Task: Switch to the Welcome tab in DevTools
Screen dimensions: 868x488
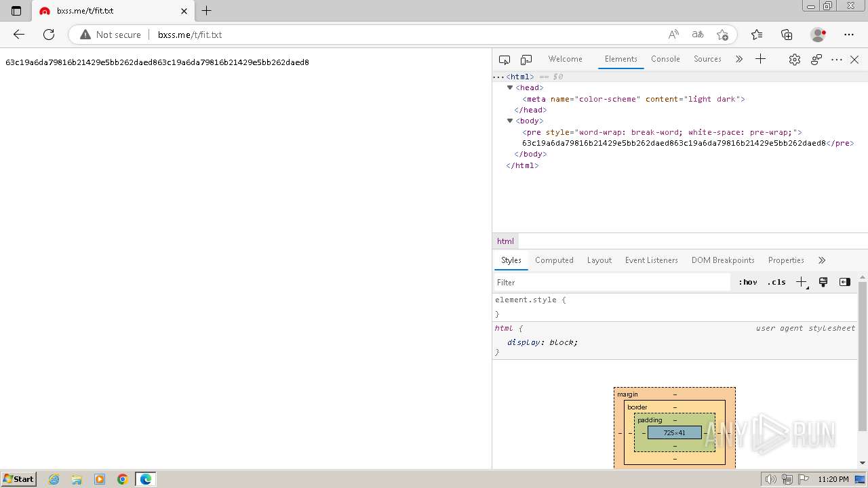Action: 565,59
